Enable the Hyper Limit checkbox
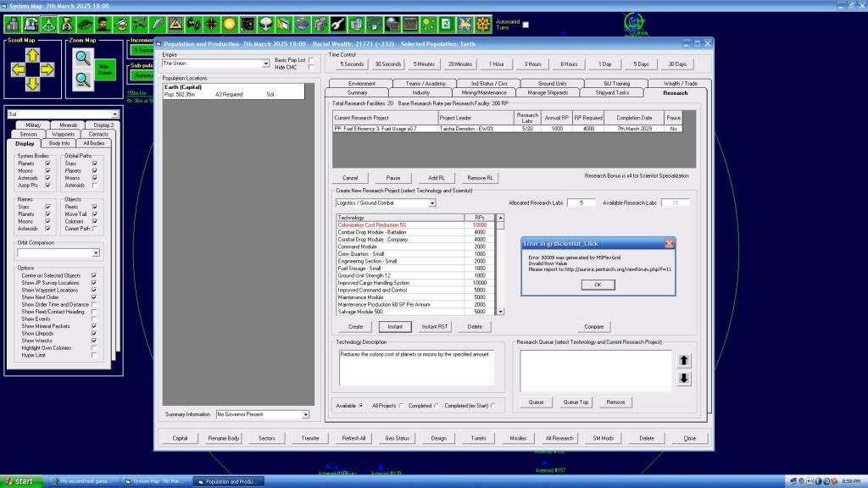Screen dimensions: 868x488 point(93,355)
